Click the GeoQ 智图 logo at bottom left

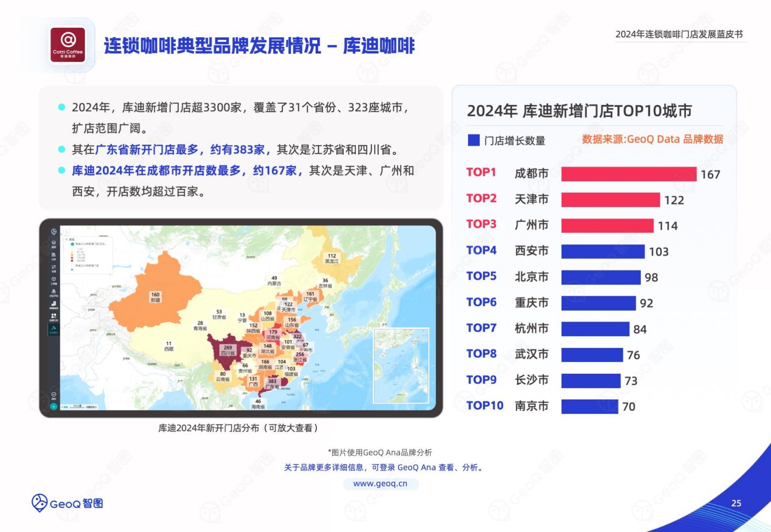point(67,503)
